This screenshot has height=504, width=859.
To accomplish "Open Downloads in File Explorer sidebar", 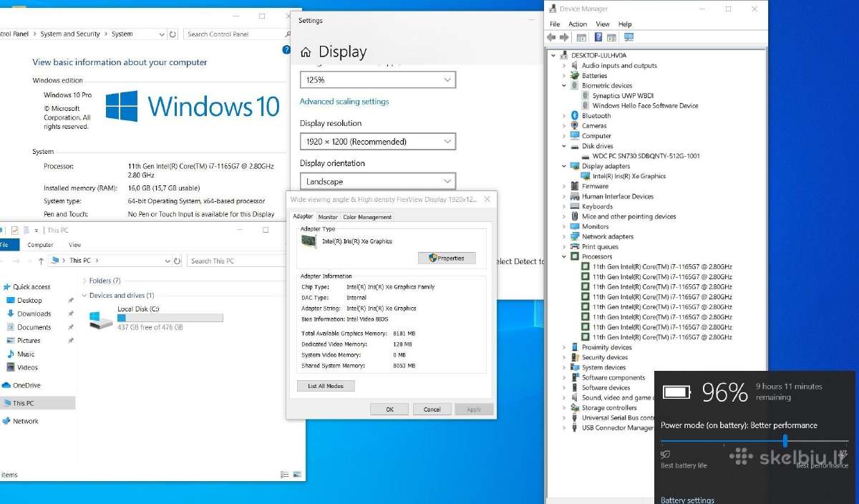I will 34,314.
